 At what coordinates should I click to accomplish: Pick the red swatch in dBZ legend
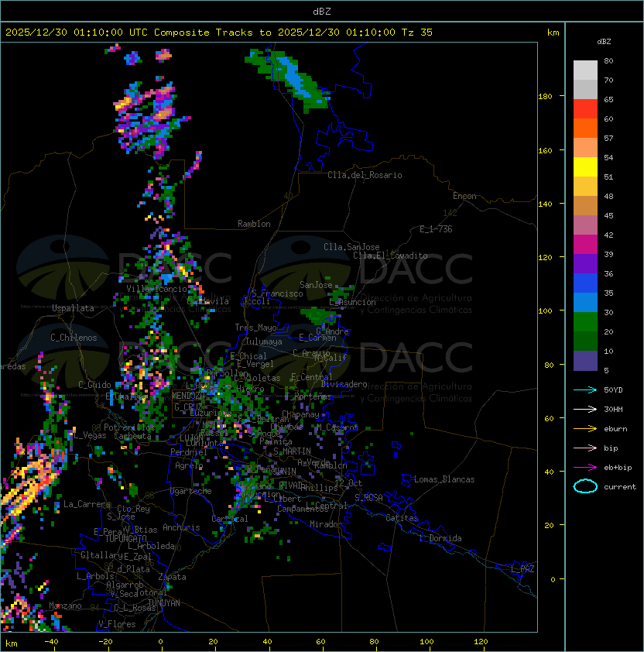click(585, 109)
